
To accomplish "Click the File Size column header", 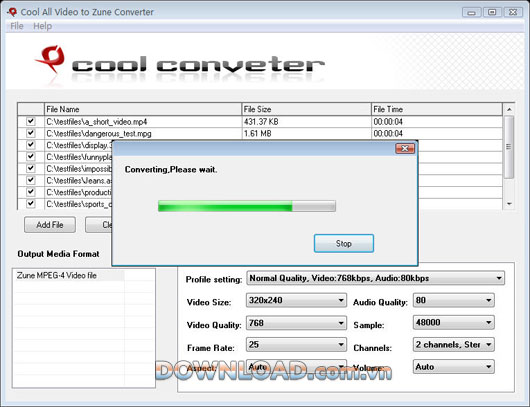I will (306, 109).
